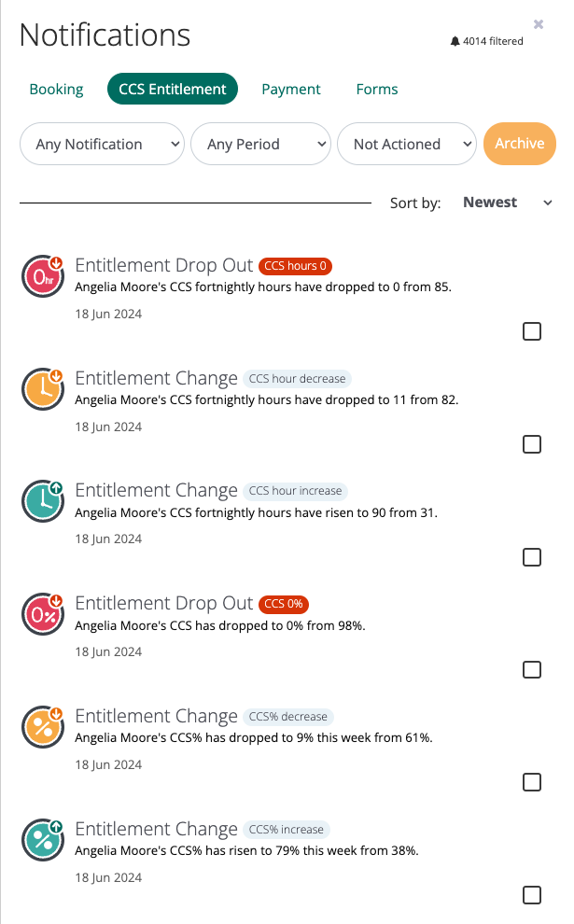Tick the checkbox for CCS% increase notification
574x924 pixels.
tap(532, 895)
